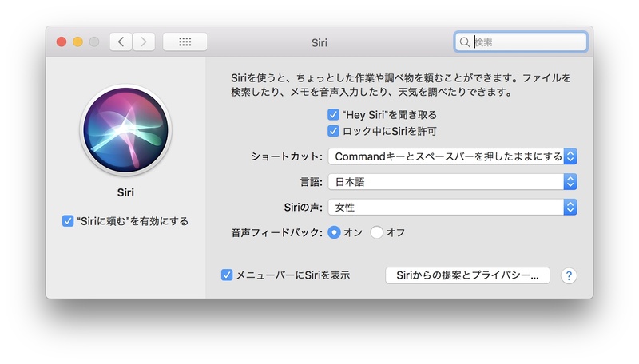Select オフ for 音声フィードバック

[x=376, y=232]
